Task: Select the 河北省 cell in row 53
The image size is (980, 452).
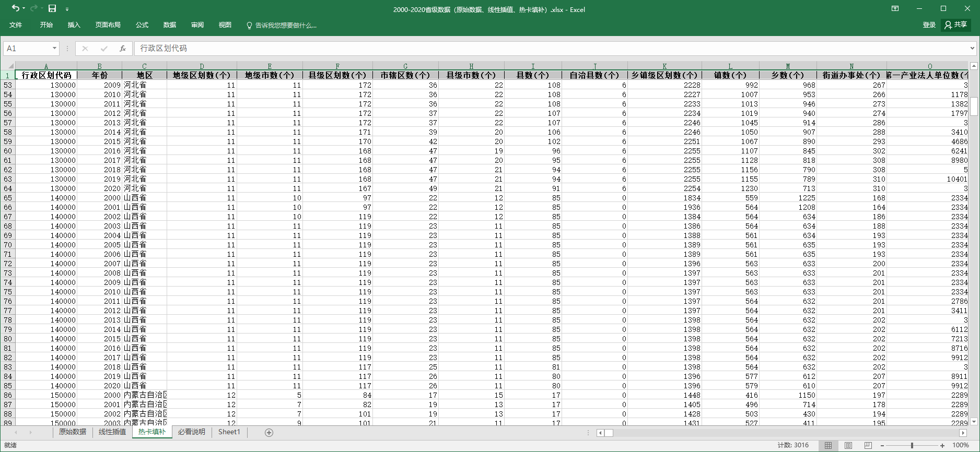Action: [144, 85]
